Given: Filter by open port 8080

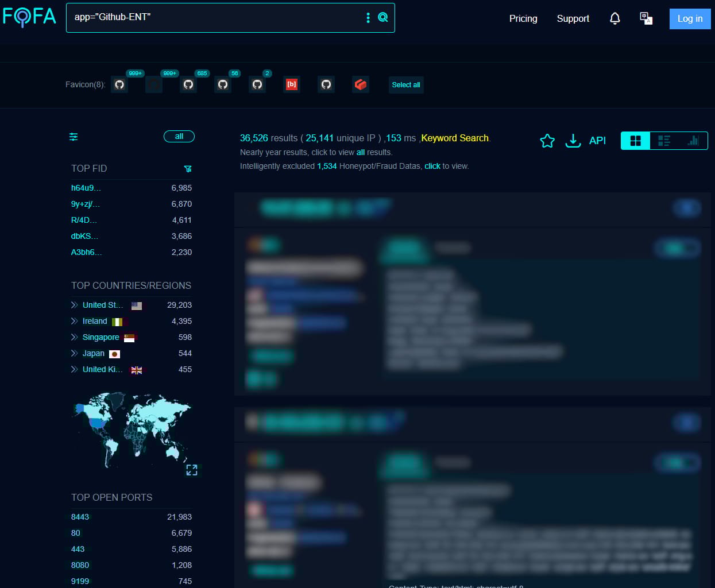Looking at the screenshot, I should coord(80,565).
